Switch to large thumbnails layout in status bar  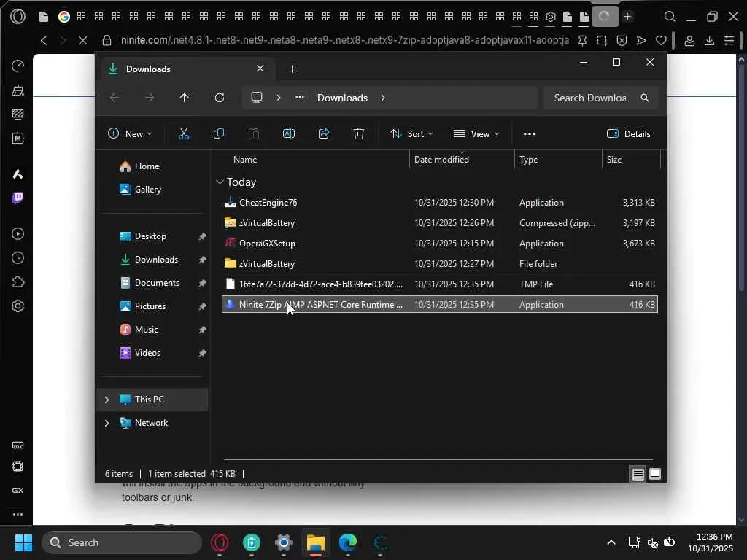click(655, 474)
